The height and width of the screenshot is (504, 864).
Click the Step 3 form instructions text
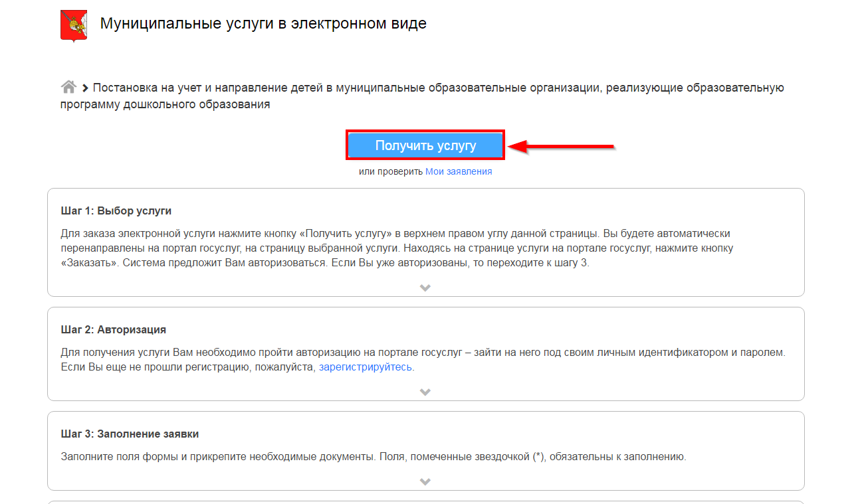pos(372,457)
